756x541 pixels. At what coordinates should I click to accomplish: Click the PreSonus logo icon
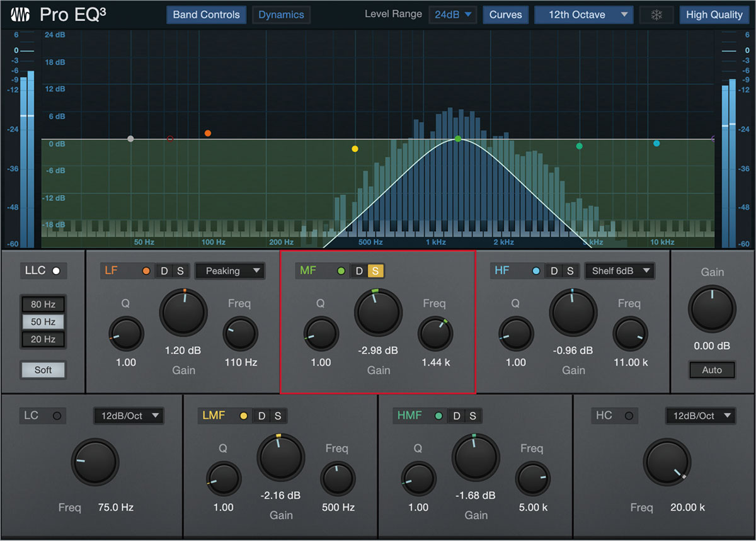(21, 14)
